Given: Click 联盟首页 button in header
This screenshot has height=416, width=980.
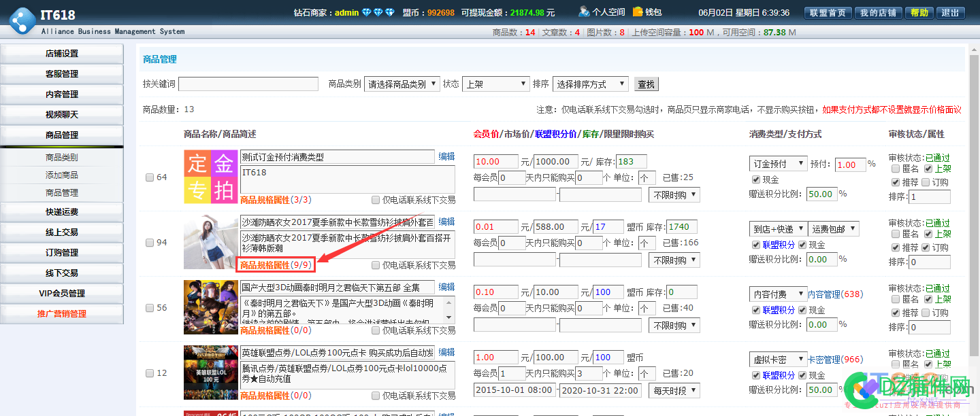Looking at the screenshot, I should [828, 13].
